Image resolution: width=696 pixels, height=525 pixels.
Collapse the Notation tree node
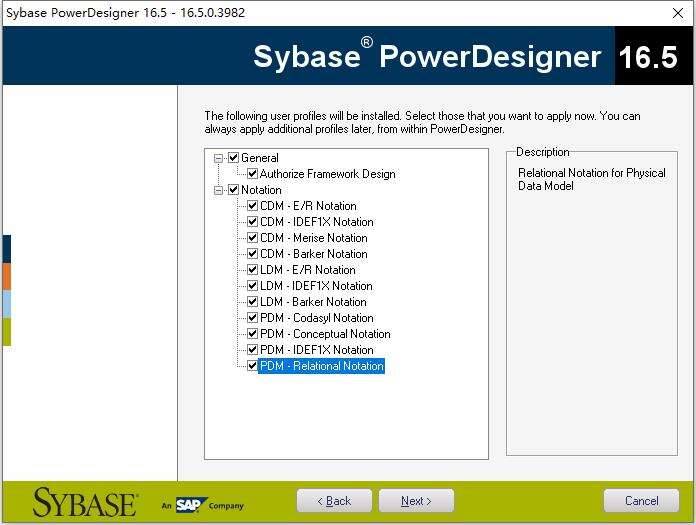219,190
